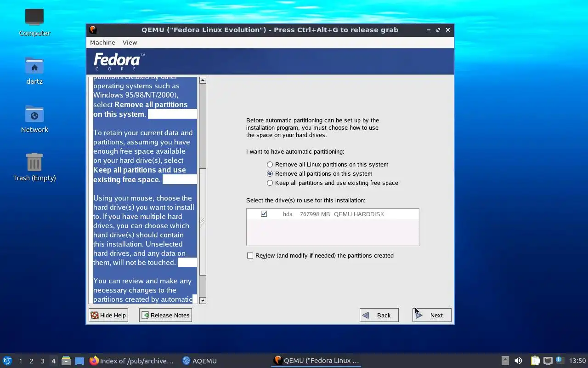Open the volume control tray icon
This screenshot has width=588, height=368.
coord(518,361)
